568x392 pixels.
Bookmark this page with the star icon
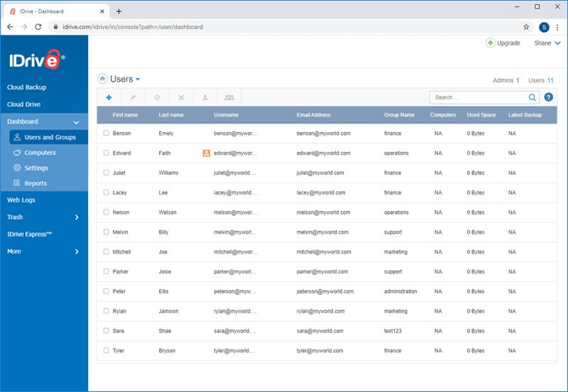pos(526,27)
